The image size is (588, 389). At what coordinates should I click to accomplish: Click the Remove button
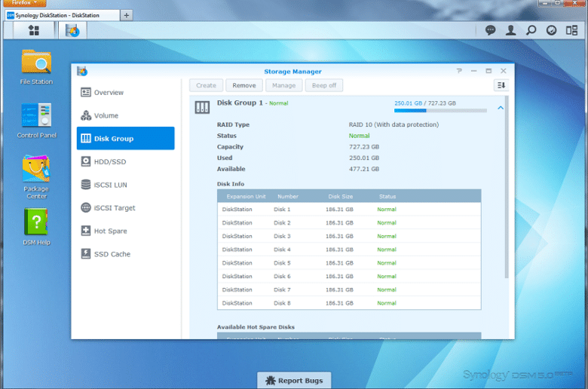pos(244,85)
